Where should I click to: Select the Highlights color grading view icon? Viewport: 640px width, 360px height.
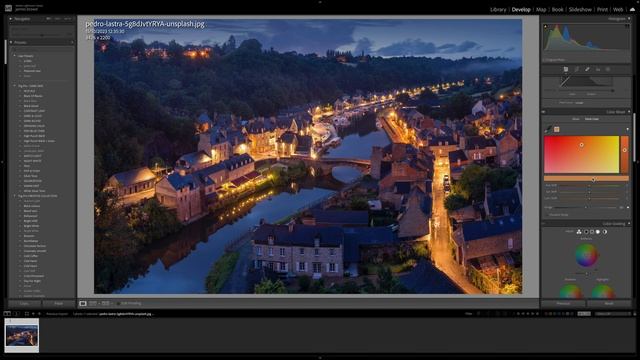(598, 232)
